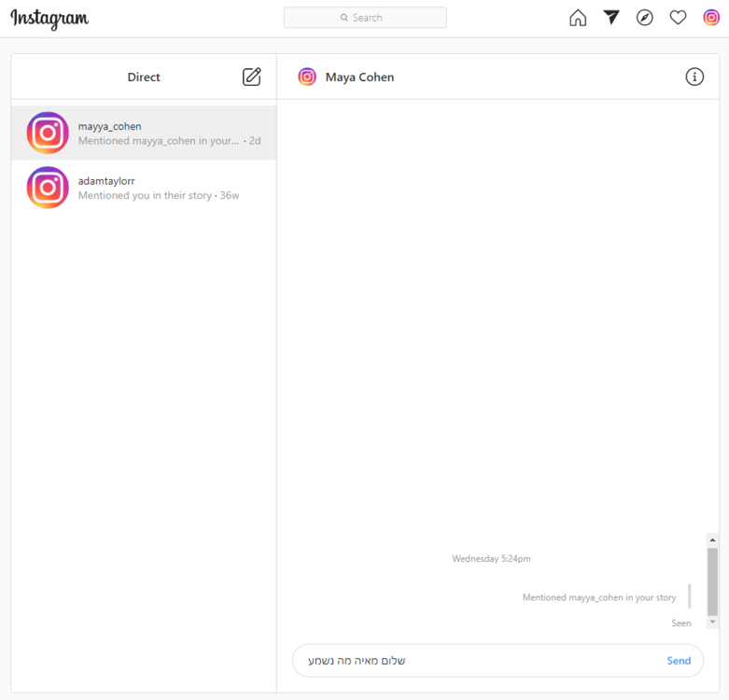Open profile avatar in top navigation
Viewport: 729px width, 700px height.
711,18
